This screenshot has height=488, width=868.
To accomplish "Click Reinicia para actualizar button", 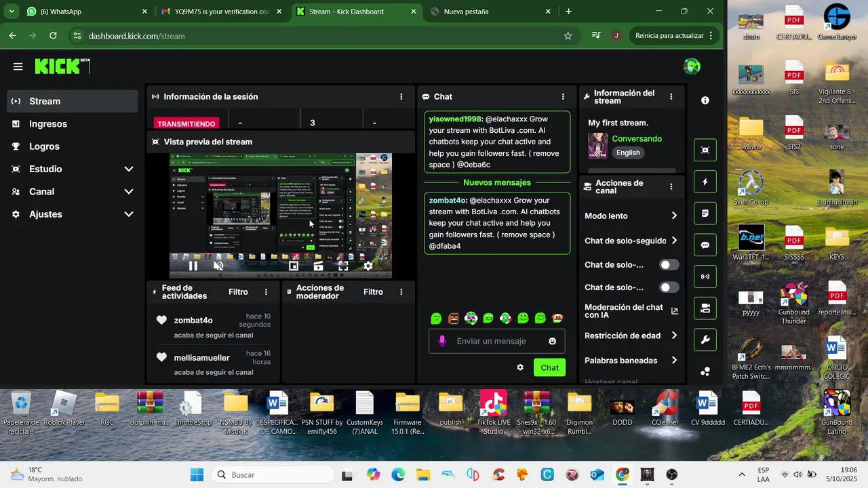I will coord(674,36).
